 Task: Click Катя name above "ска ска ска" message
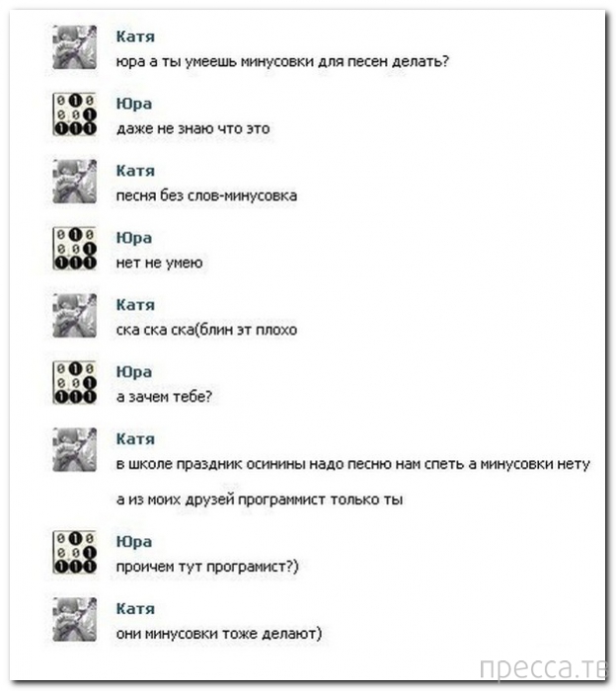click(x=135, y=304)
